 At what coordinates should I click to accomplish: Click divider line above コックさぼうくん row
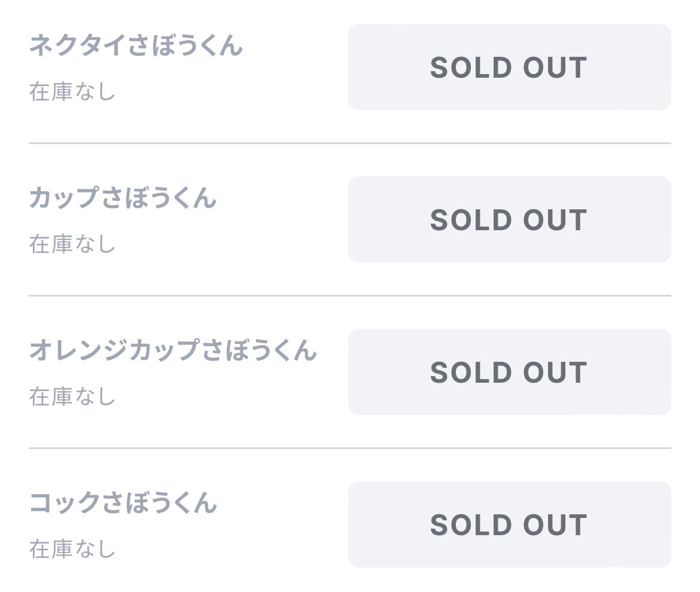click(350, 448)
